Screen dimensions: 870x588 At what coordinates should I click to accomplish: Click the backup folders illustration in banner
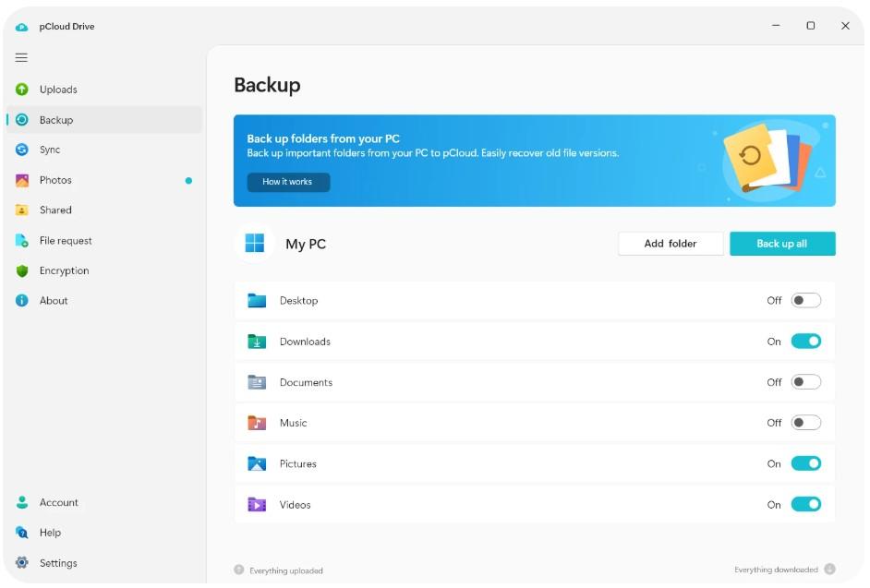tap(767, 159)
